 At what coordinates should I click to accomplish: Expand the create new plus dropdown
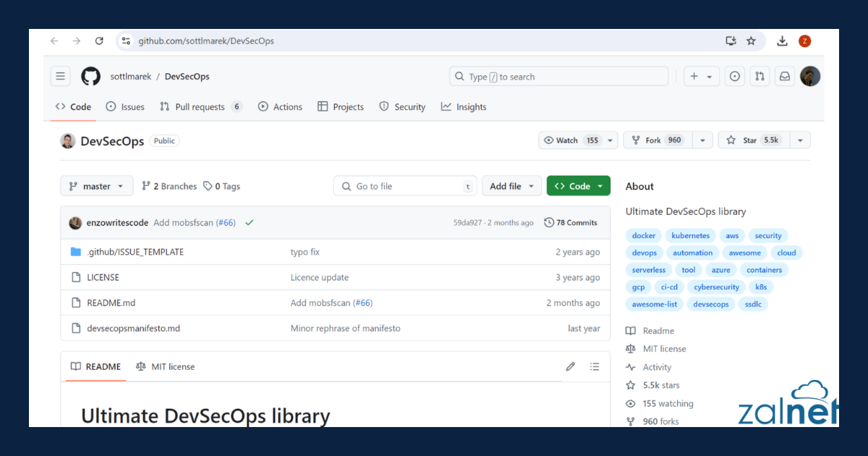pos(701,76)
